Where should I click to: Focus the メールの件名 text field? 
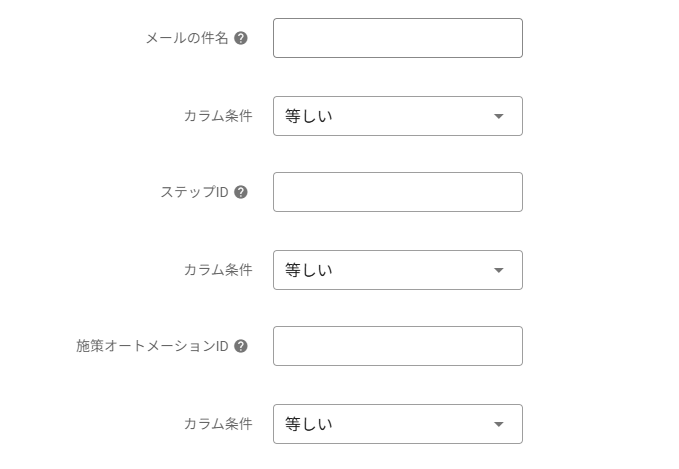tap(397, 38)
